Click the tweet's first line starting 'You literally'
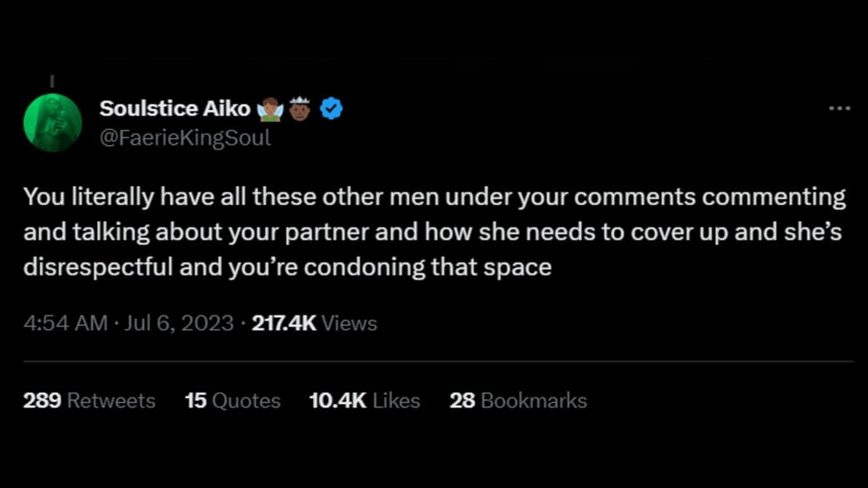Image resolution: width=868 pixels, height=488 pixels. point(434,197)
